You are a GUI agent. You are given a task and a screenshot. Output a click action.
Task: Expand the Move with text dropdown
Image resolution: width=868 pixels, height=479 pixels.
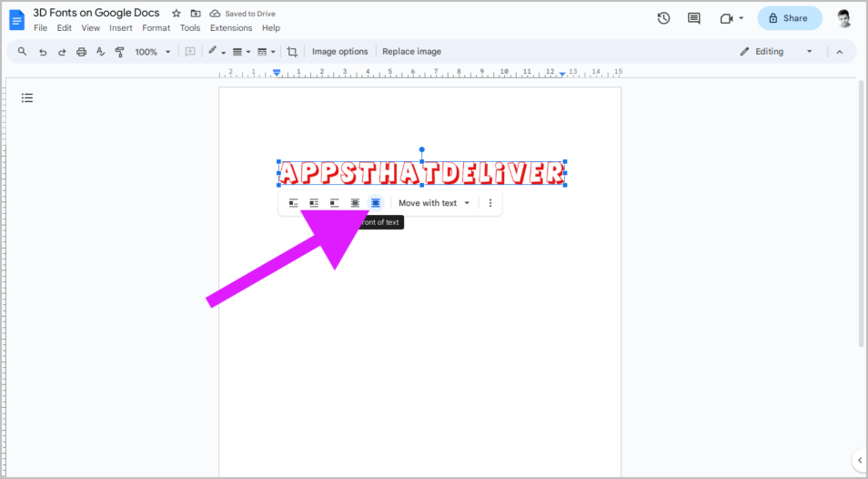coord(434,203)
